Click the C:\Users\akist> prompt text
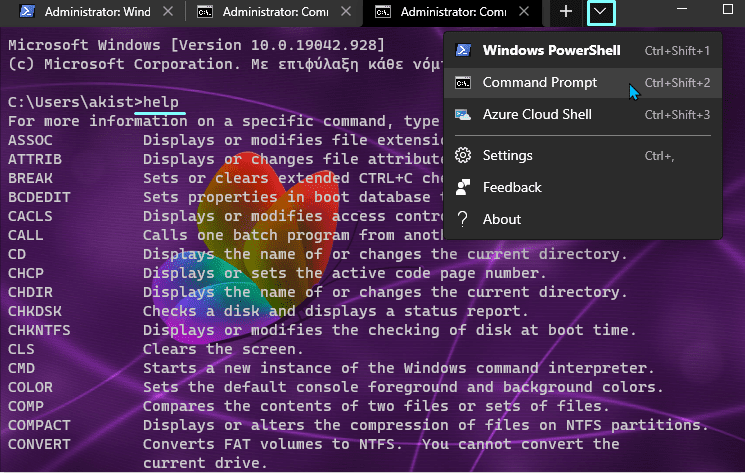745x473 pixels. click(75, 102)
